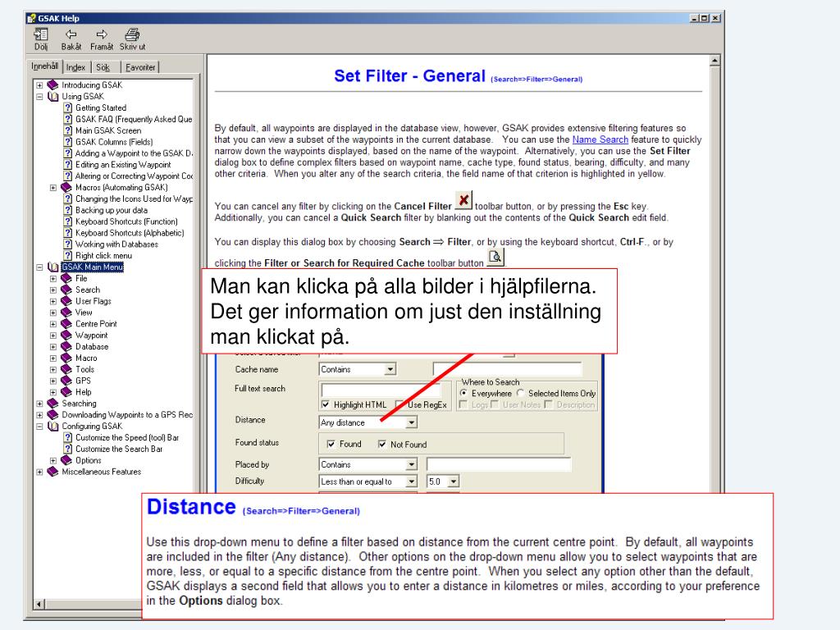
Task: Click the Filter or Search toolbar button image
Action: (x=495, y=257)
